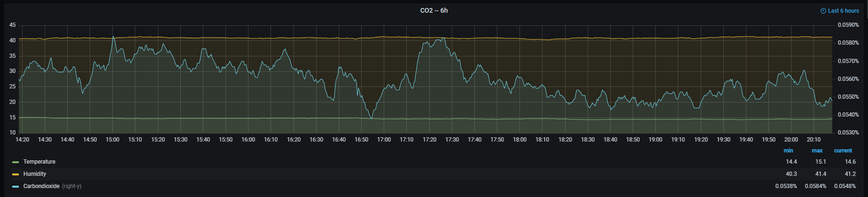Click the green Temperature legend color line
Image resolution: width=868 pixels, height=197 pixels.
click(x=15, y=162)
